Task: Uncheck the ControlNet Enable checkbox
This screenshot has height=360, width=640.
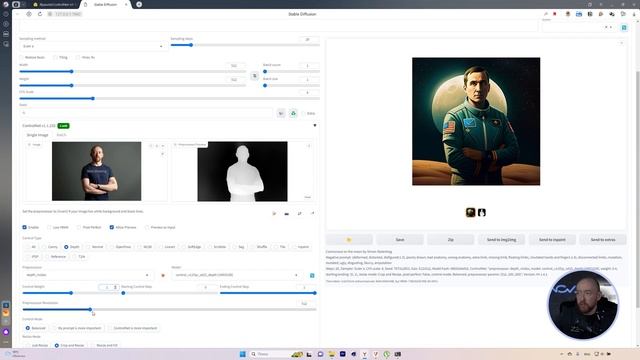Action: pos(24,227)
